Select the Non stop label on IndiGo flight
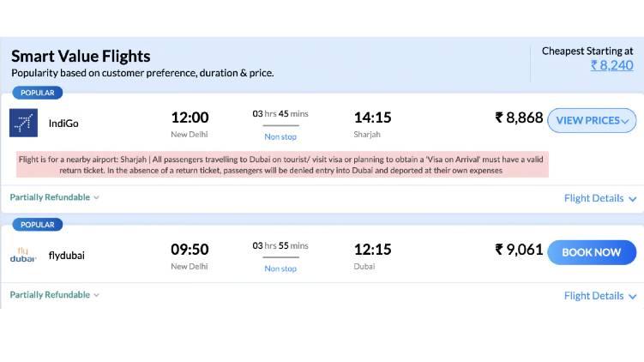The width and height of the screenshot is (644, 362). pos(280,137)
